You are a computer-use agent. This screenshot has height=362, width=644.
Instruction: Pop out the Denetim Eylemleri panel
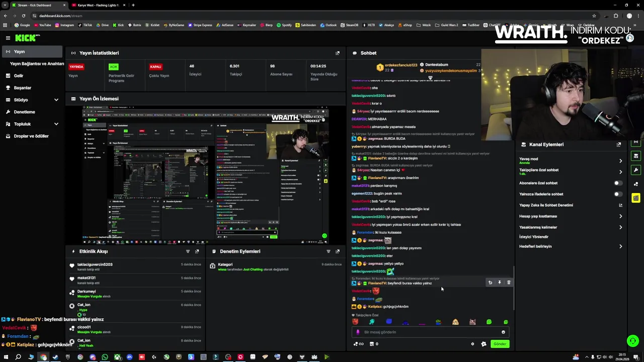338,251
